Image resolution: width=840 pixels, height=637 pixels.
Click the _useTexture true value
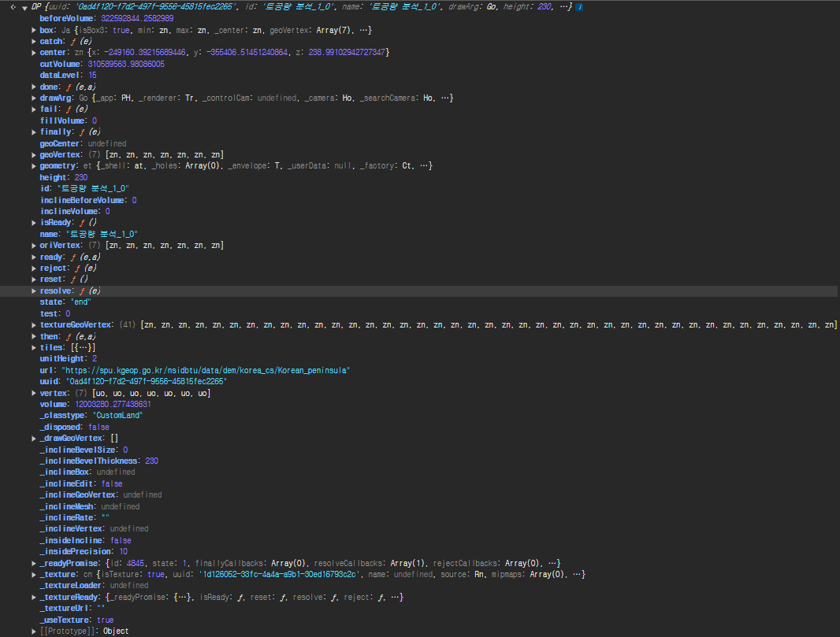point(105,620)
